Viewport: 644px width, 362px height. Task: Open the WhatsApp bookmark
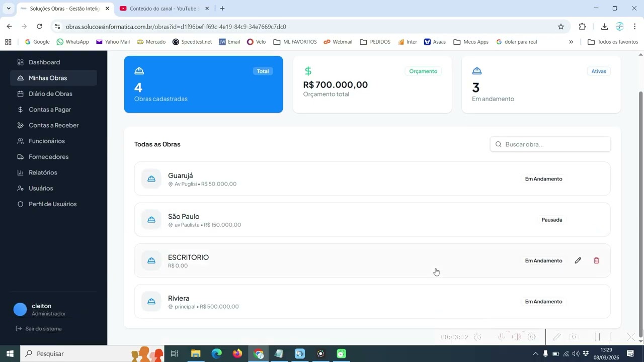(x=72, y=42)
